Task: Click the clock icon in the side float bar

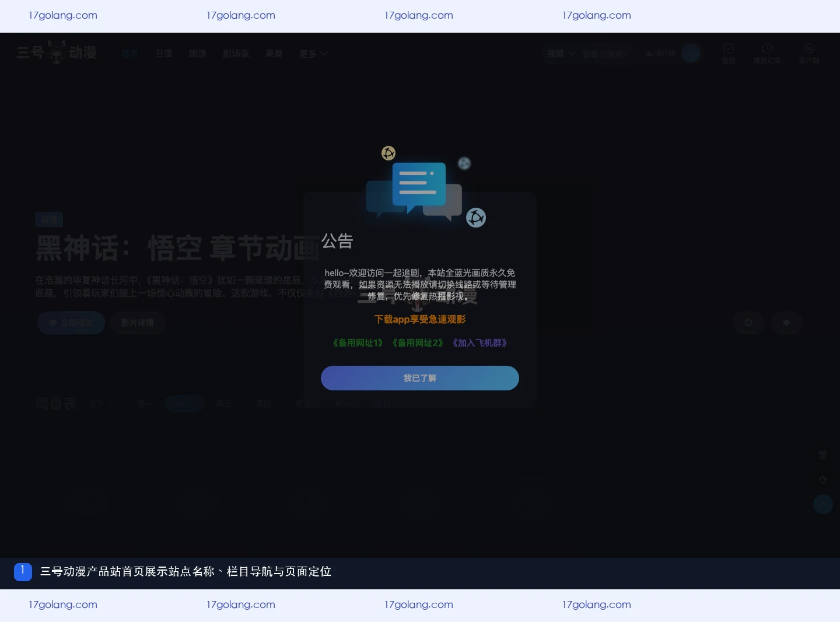Action: tap(823, 480)
